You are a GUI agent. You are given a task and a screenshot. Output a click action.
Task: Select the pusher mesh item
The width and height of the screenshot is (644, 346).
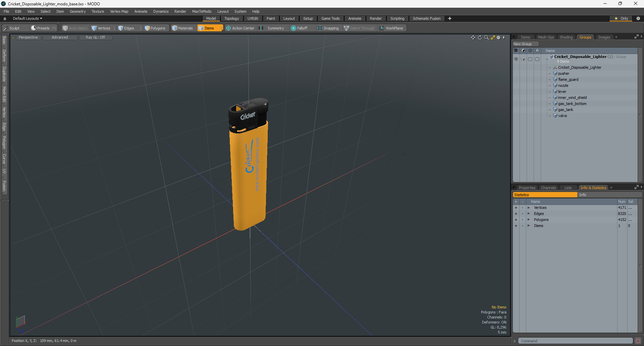(563, 73)
